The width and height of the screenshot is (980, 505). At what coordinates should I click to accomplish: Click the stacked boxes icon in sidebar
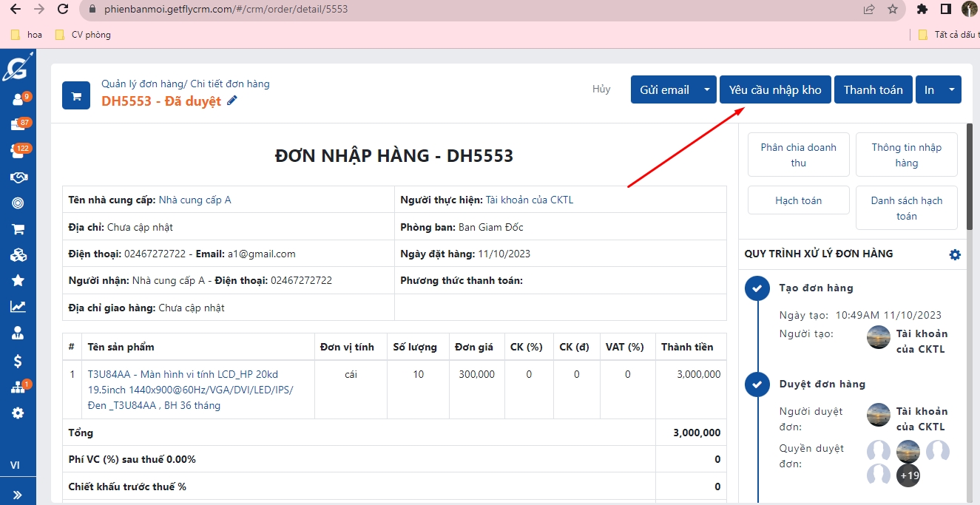(18, 255)
